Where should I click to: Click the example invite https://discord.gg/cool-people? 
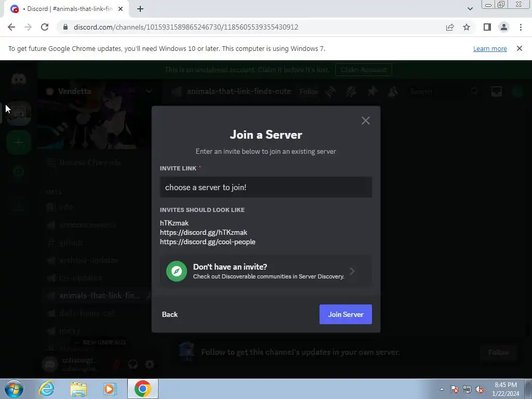[x=208, y=242]
